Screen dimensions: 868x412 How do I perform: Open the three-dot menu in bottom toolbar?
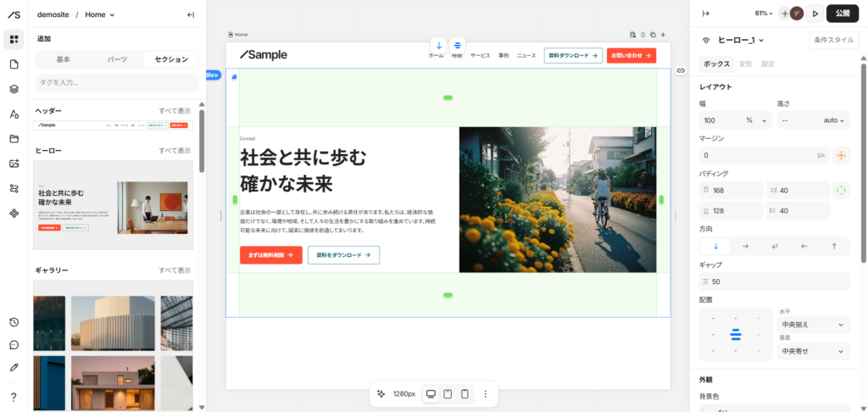tap(486, 393)
